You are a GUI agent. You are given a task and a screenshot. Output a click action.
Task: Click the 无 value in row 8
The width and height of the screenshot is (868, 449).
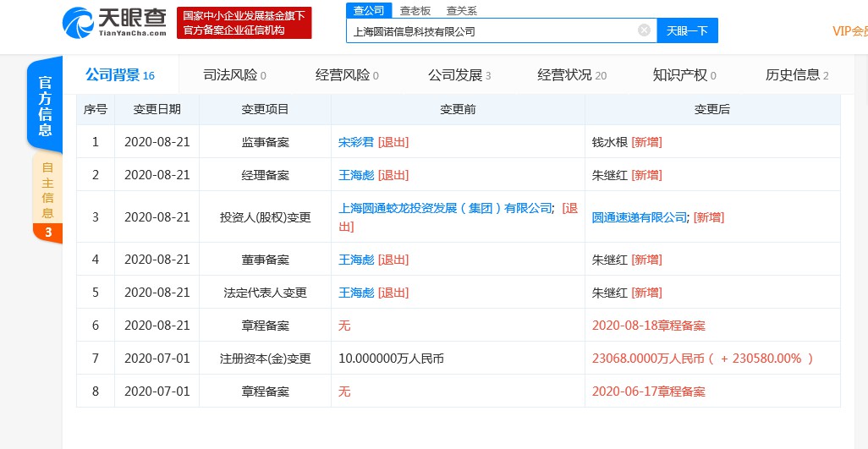pos(344,392)
